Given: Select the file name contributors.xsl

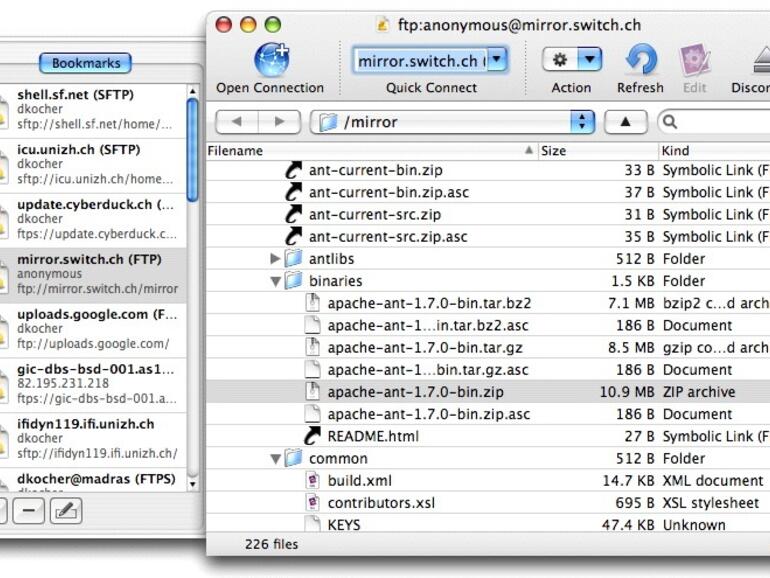Looking at the screenshot, I should [x=381, y=503].
